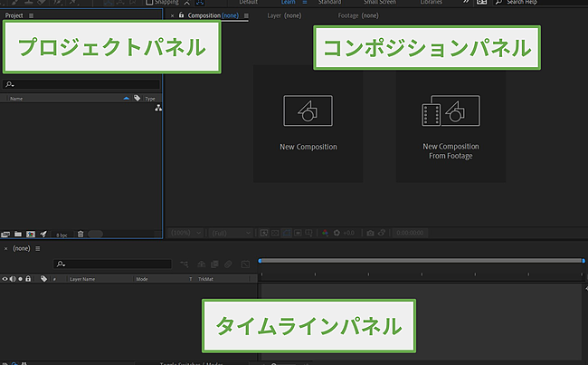Switch to the Layer (none) tab
The width and height of the screenshot is (588, 365).
click(284, 15)
